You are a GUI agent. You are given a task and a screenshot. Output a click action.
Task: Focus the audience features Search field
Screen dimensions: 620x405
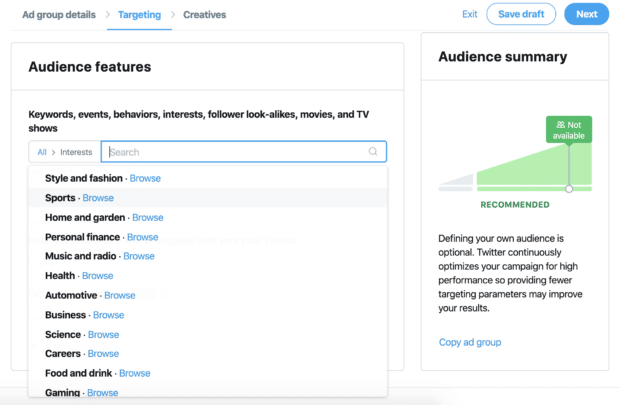tap(244, 151)
